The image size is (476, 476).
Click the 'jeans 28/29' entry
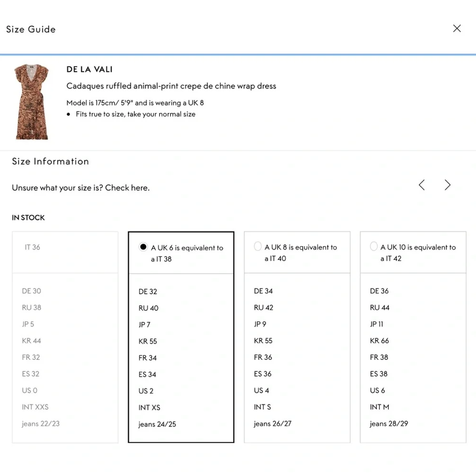389,424
